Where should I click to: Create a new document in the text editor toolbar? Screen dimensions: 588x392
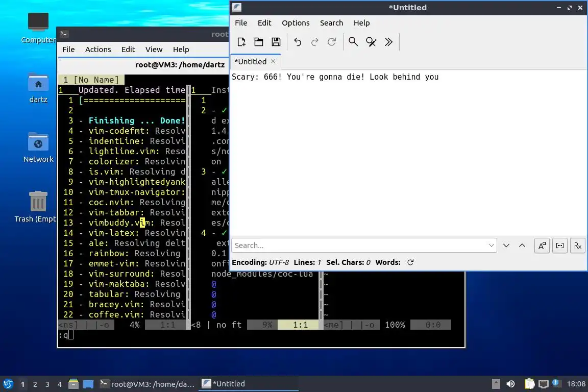click(x=241, y=42)
